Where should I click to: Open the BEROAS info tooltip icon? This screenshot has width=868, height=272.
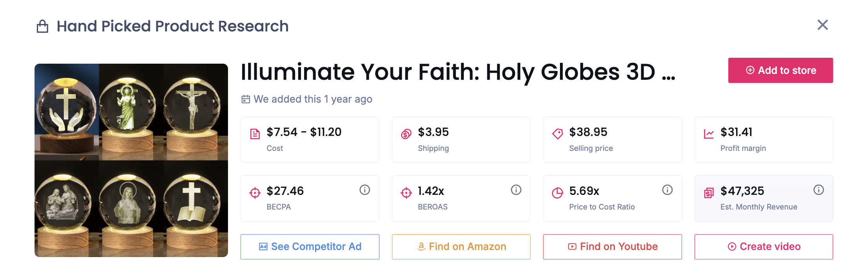point(516,190)
